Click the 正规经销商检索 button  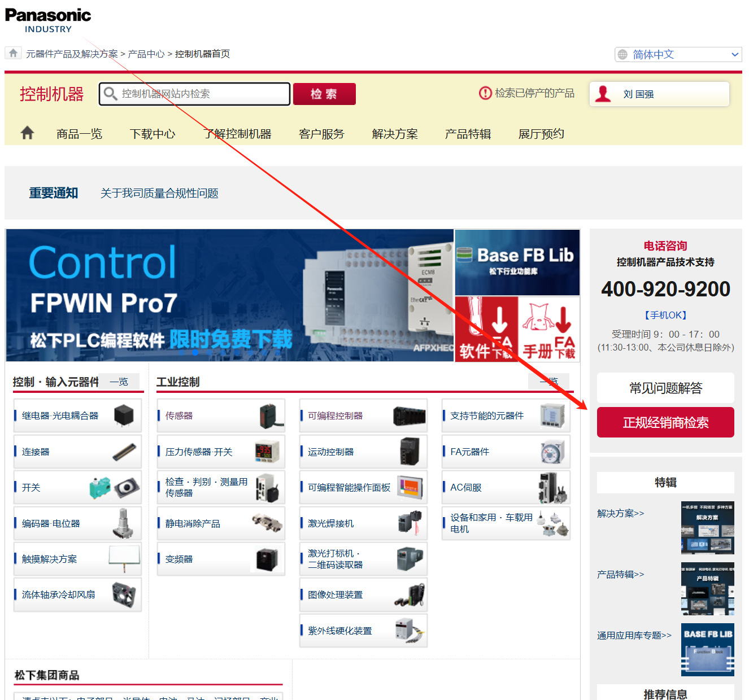[x=665, y=422]
